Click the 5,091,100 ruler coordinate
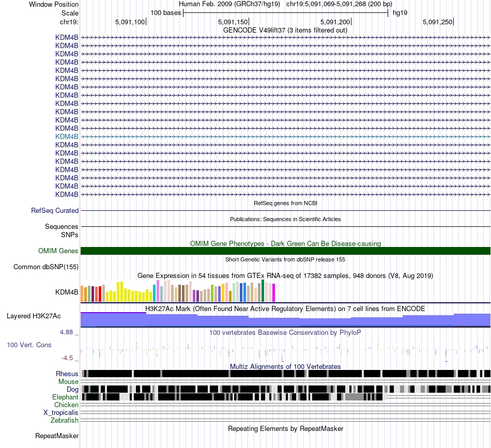 pos(130,22)
